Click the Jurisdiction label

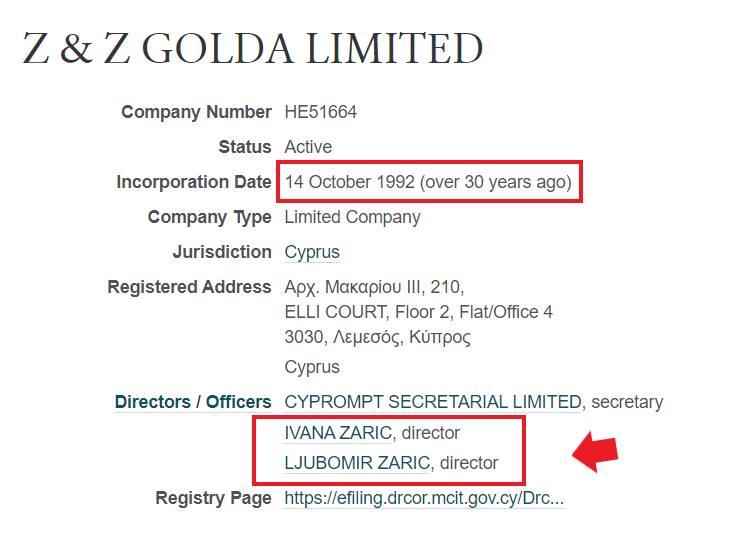222,252
